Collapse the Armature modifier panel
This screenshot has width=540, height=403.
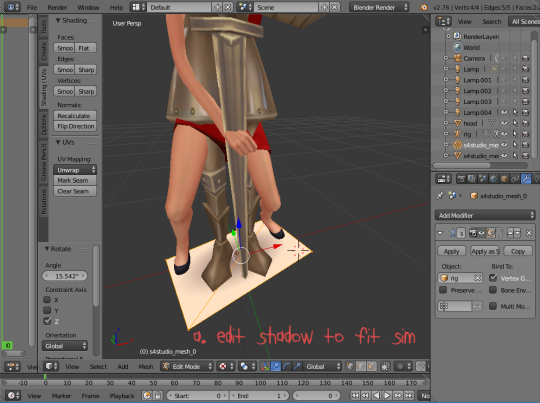pyautogui.click(x=440, y=233)
